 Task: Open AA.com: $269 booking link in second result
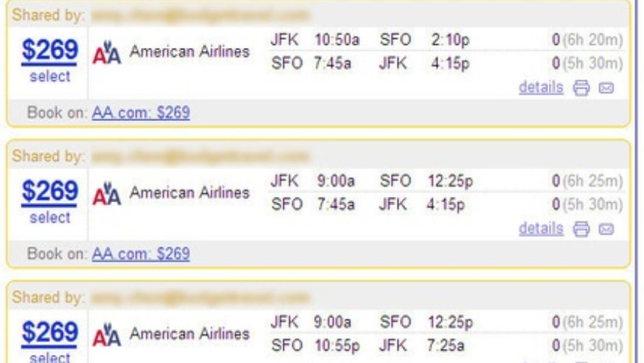[x=141, y=254]
